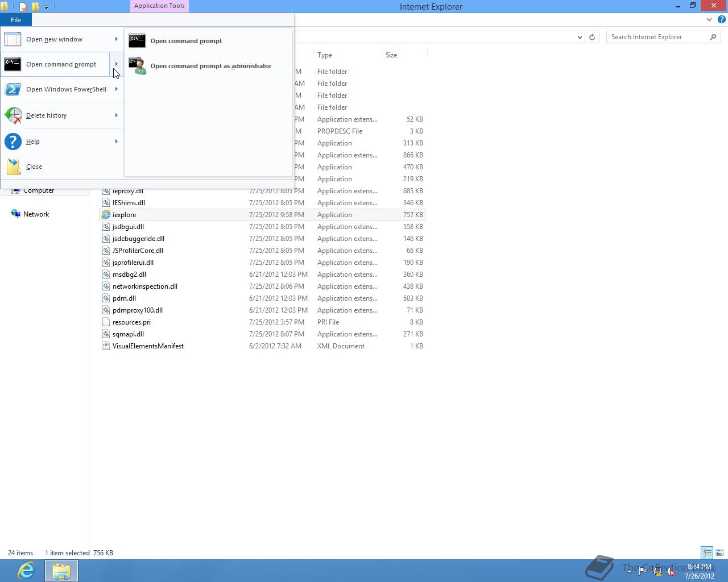
Task: Sort by the Size column header
Action: tap(404, 55)
